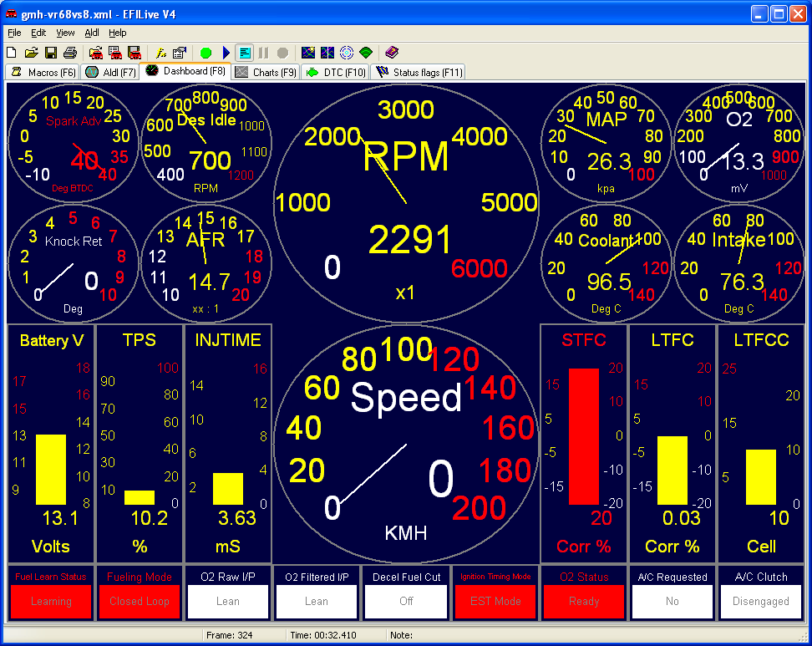
Task: Open the File menu
Action: 14,33
